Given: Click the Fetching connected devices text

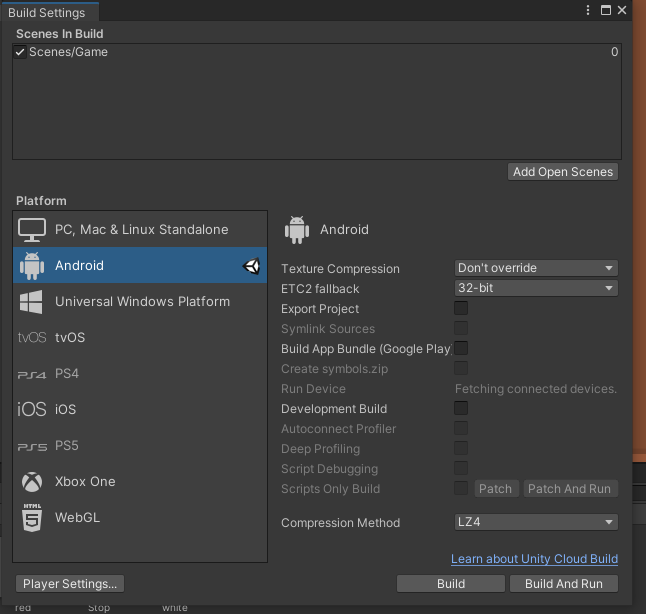Looking at the screenshot, I should click(x=536, y=389).
